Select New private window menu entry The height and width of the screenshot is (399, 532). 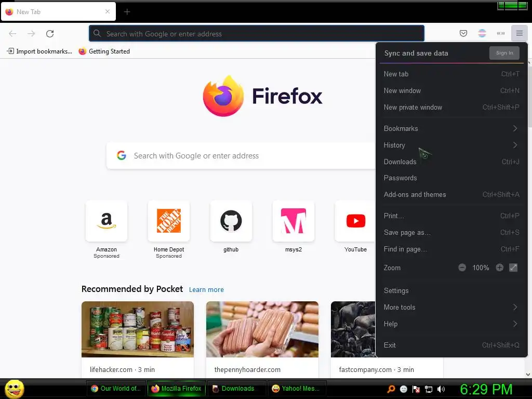[451, 107]
